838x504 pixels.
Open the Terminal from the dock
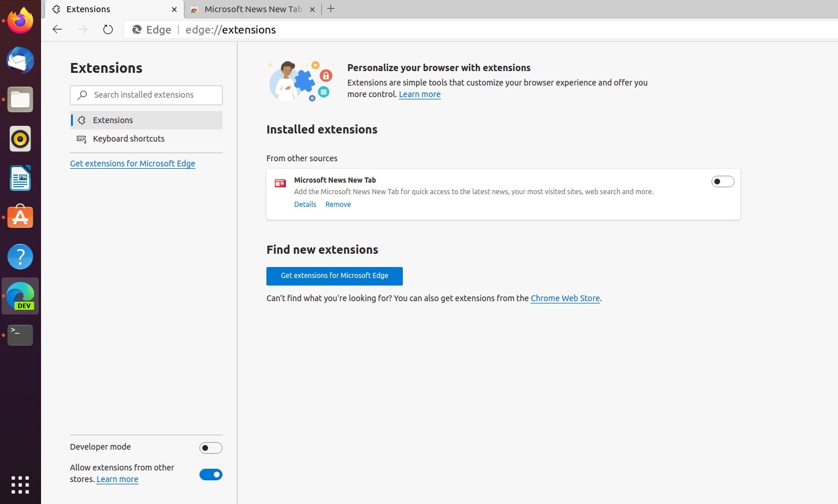point(20,335)
